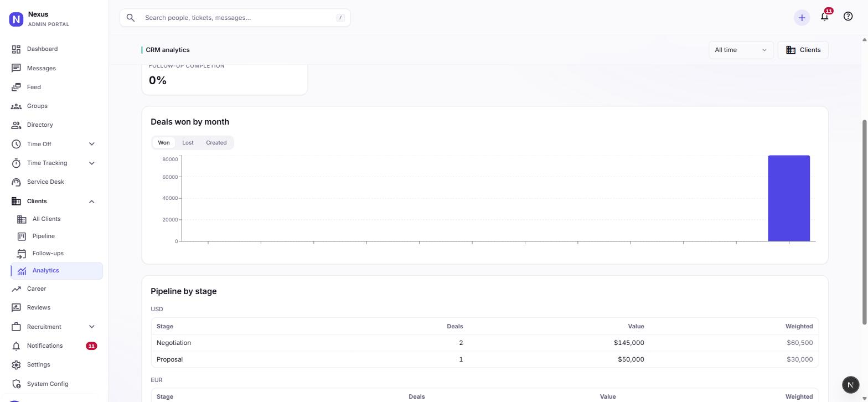Switch chart to the Lost tab
The image size is (868, 402).
[x=188, y=143]
